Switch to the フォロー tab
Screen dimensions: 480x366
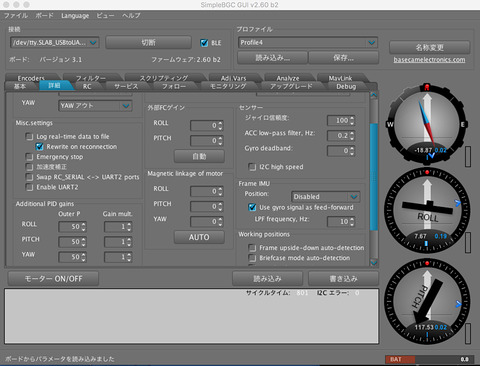tap(174, 86)
